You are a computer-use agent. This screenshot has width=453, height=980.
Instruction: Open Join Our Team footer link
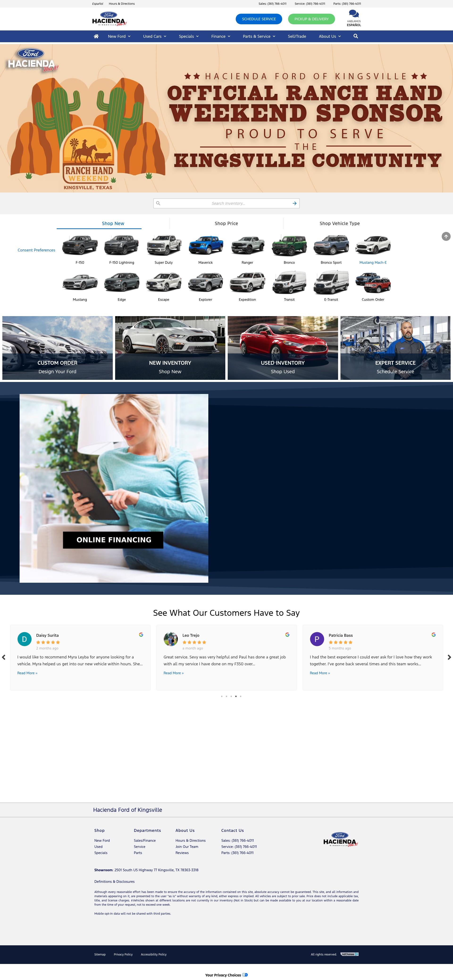187,846
